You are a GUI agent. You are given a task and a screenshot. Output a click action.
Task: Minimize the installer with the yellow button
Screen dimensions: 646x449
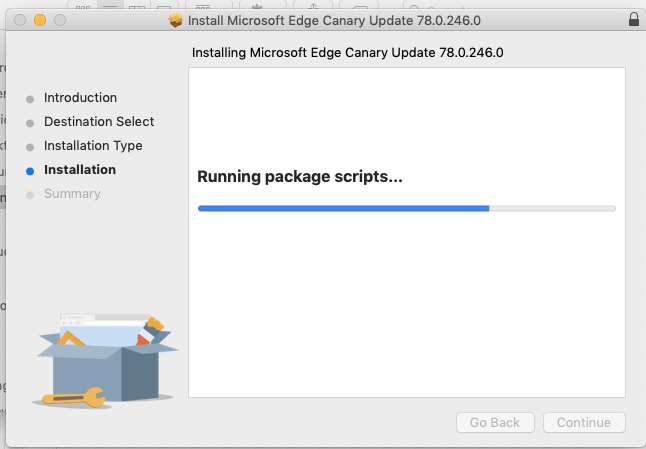pos(40,20)
